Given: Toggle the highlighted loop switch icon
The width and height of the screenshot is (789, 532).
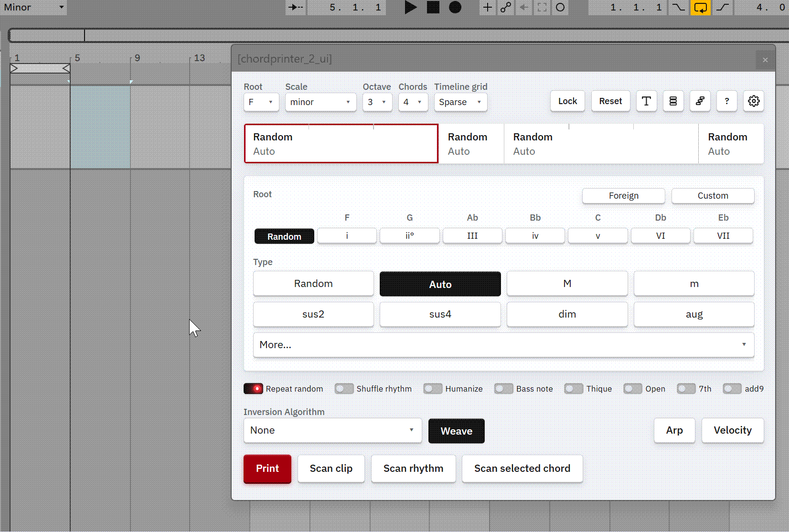Looking at the screenshot, I should pos(701,7).
